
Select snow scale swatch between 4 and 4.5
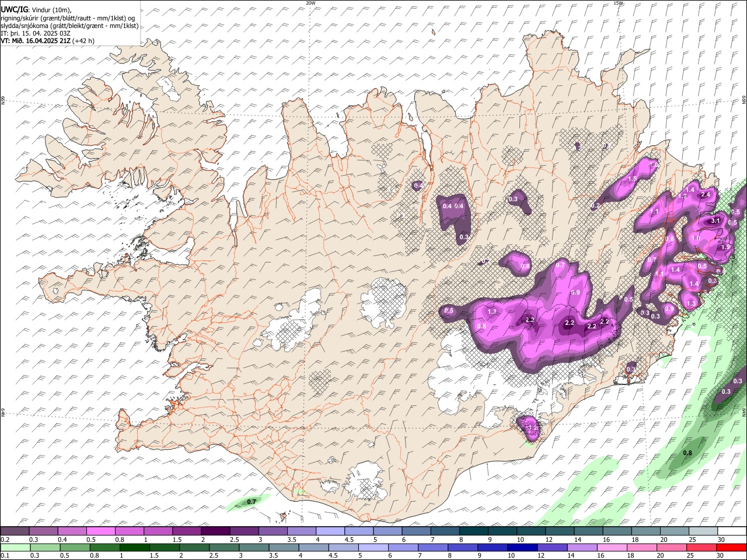(330, 531)
